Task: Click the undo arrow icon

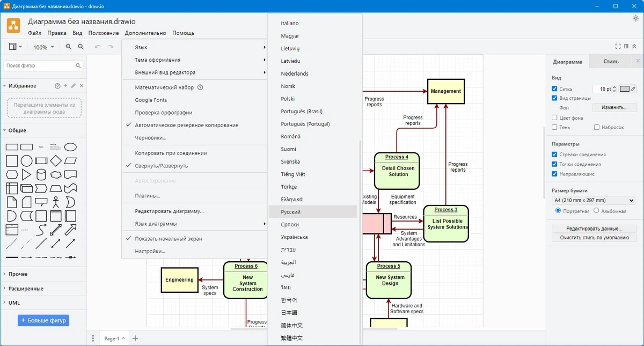Action: click(x=98, y=47)
